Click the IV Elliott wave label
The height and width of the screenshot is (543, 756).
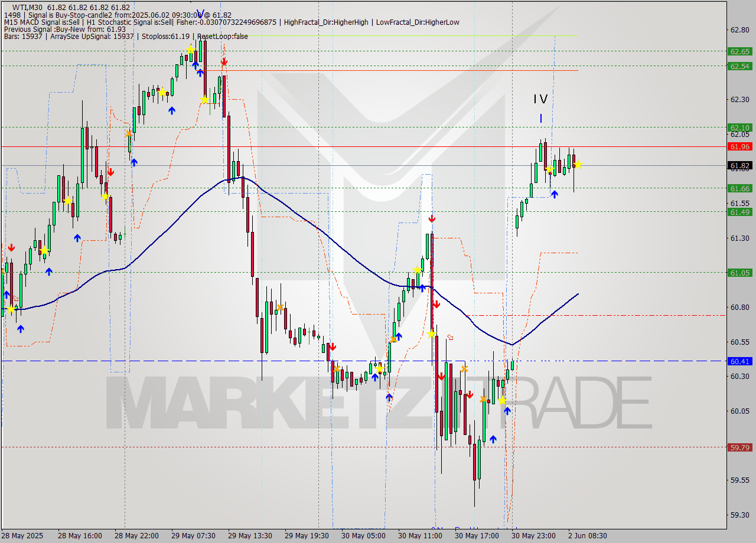pos(540,99)
